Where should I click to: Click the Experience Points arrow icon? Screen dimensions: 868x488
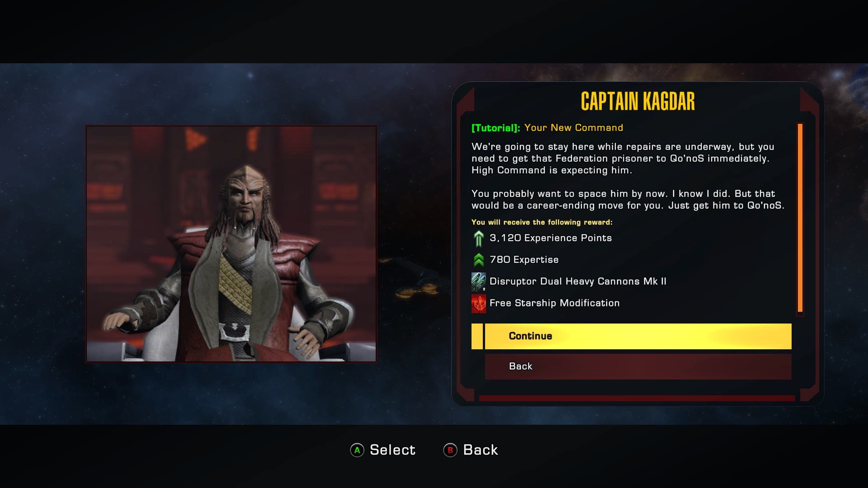pos(478,238)
